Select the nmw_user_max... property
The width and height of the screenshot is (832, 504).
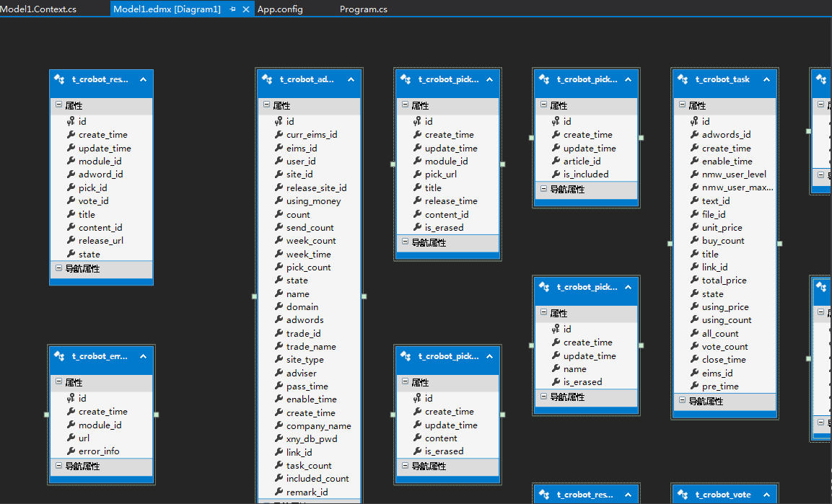pos(737,187)
